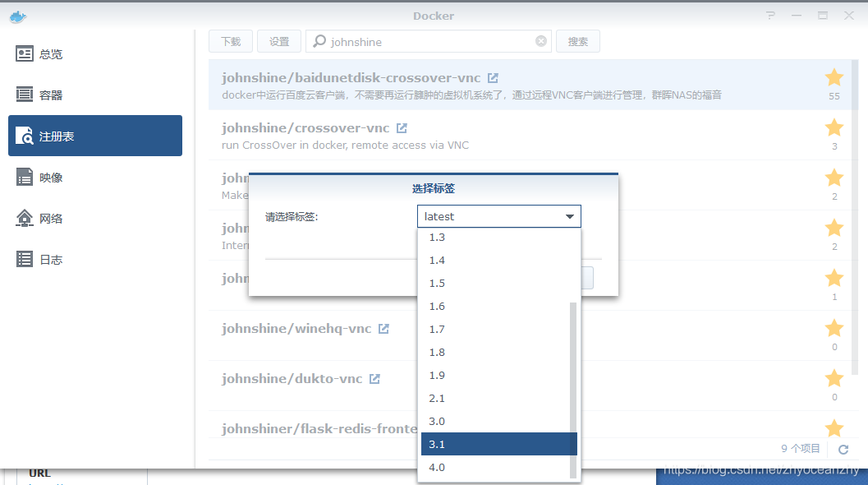Click the 总览 sidebar icon
The width and height of the screenshot is (868, 485).
click(25, 53)
